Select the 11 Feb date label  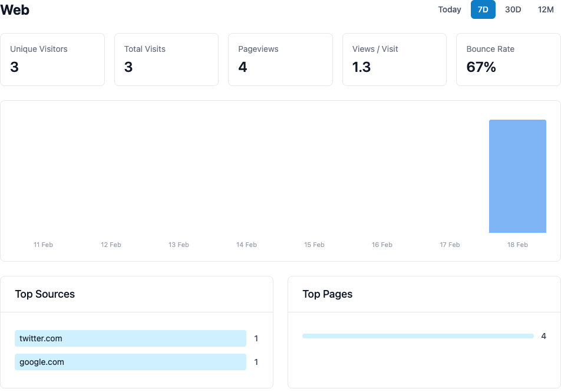click(x=43, y=244)
